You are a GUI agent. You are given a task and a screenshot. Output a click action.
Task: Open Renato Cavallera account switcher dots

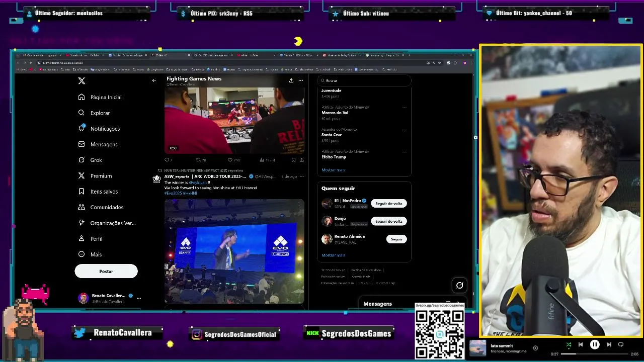[139, 298]
